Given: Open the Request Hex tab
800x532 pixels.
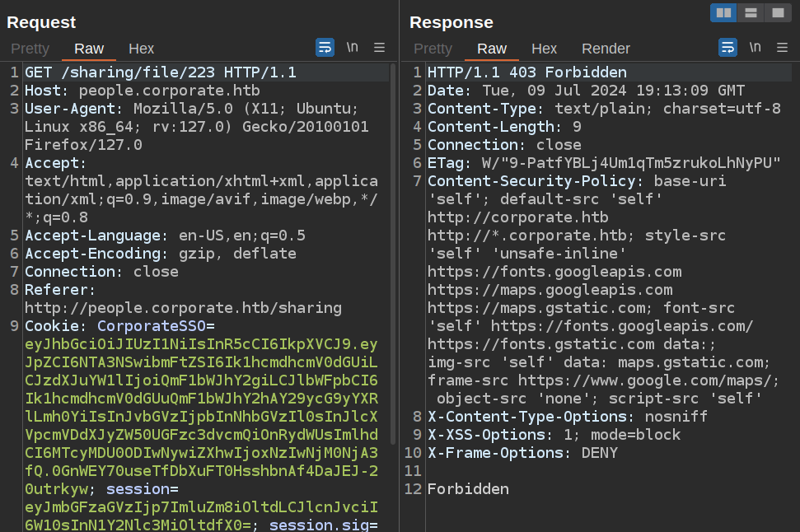Looking at the screenshot, I should point(142,49).
